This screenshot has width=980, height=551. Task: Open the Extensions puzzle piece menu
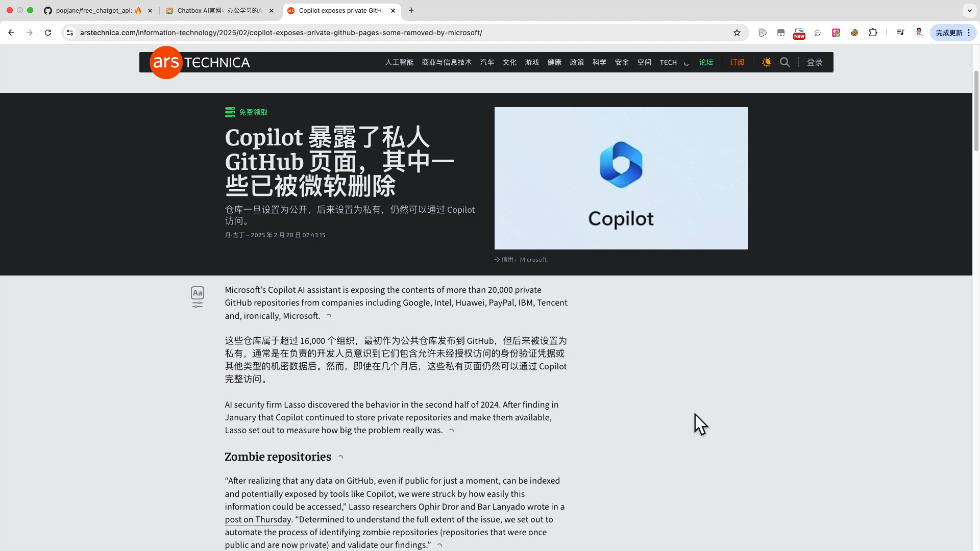pos(873,33)
